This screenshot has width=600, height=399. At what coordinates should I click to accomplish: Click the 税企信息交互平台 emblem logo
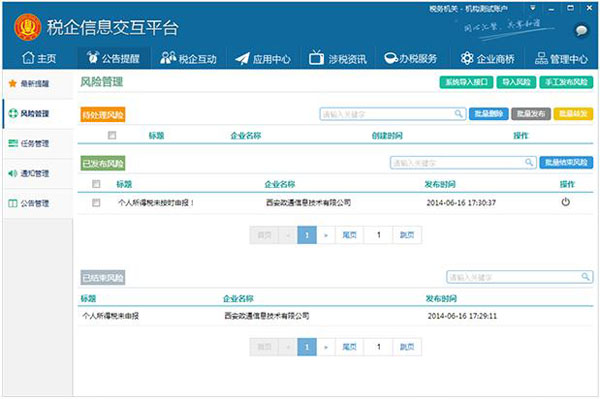tap(27, 27)
